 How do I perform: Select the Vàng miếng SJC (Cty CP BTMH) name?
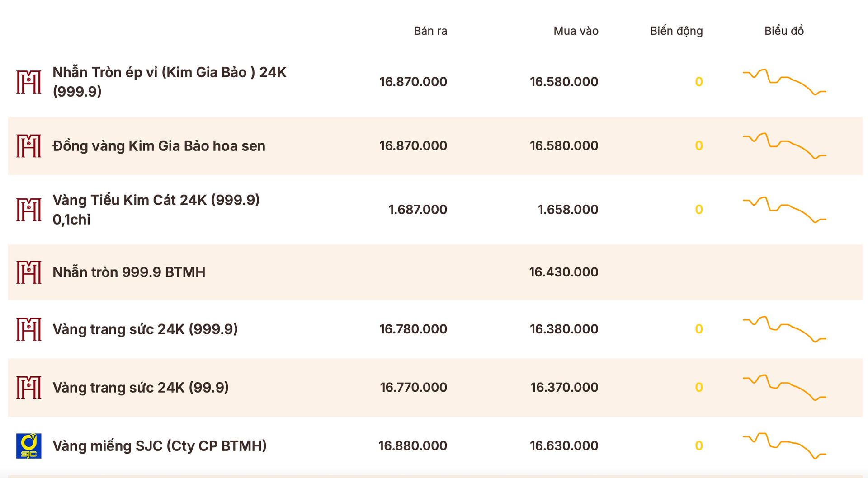[160, 446]
